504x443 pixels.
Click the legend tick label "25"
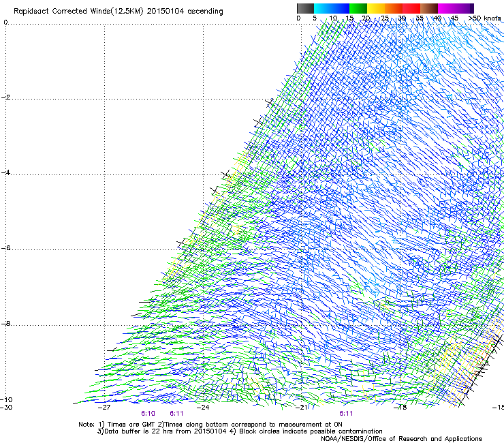tap(385, 18)
